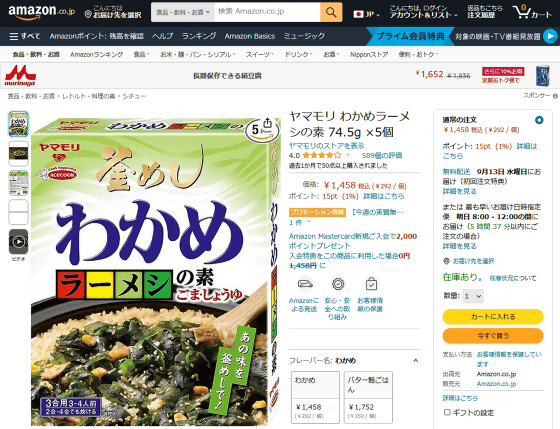The width and height of the screenshot is (560, 429).
Task: Click the delivery location pin icon
Action: point(88,14)
